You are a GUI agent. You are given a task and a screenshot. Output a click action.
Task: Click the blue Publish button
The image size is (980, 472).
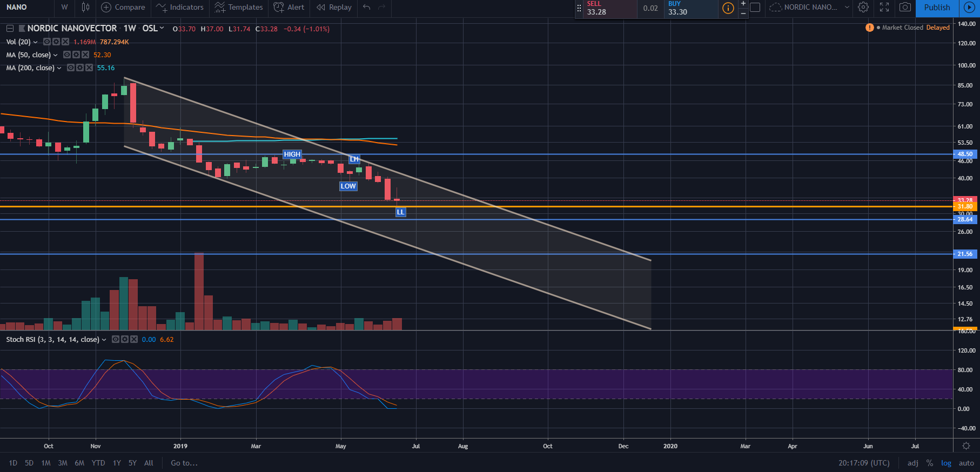tap(937, 7)
